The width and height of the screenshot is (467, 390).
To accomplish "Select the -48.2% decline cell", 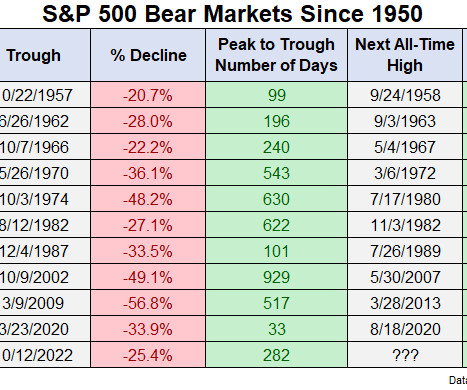I will coord(148,199).
